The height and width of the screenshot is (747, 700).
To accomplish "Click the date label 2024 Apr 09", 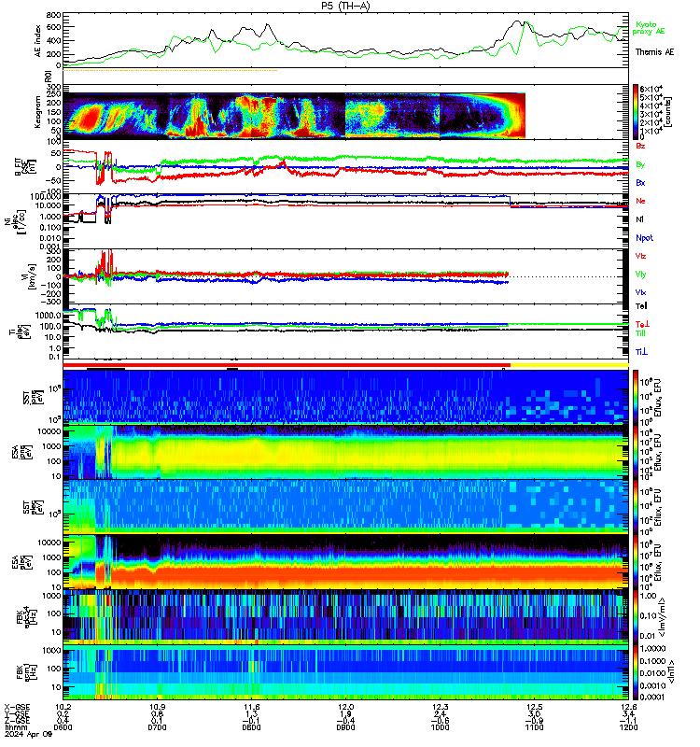I will pos(28,734).
